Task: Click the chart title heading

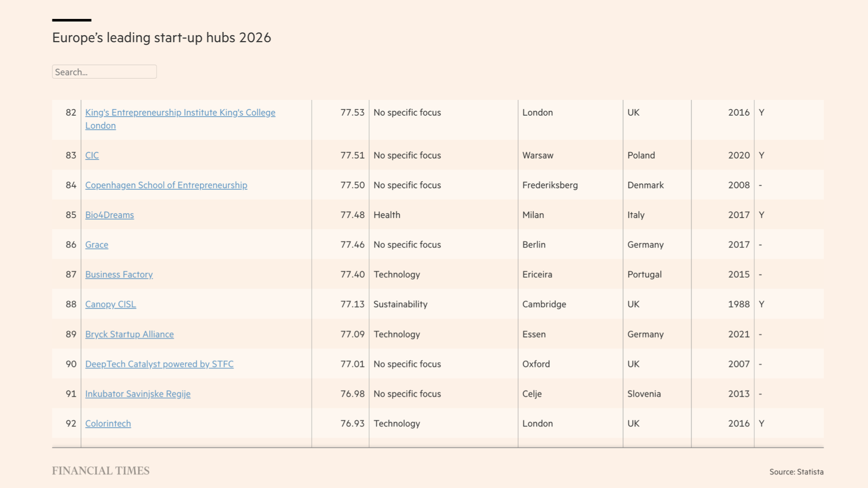Action: 161,38
